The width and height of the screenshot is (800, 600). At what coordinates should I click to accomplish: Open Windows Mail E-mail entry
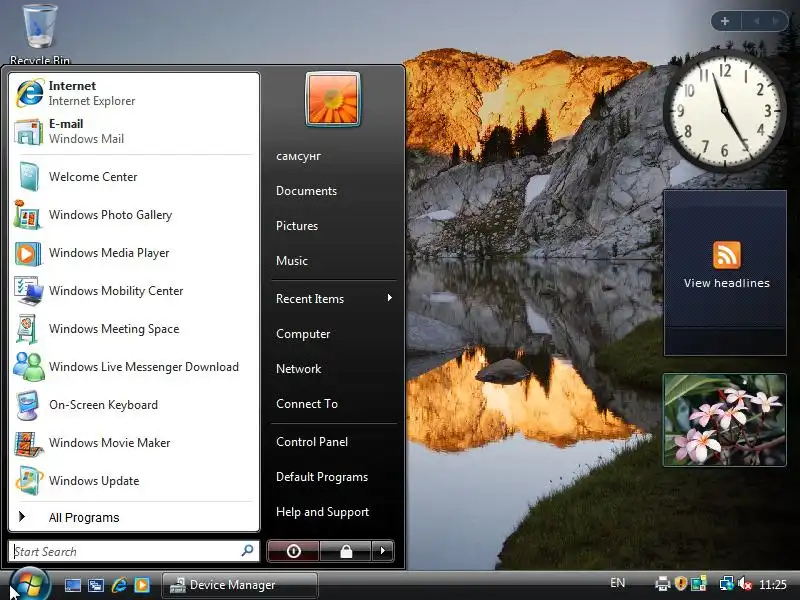coord(134,131)
